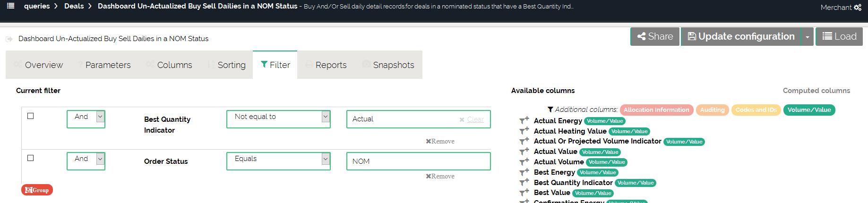Click add-filter icon next to Actual Energy
868x203 pixels.
[524, 121]
